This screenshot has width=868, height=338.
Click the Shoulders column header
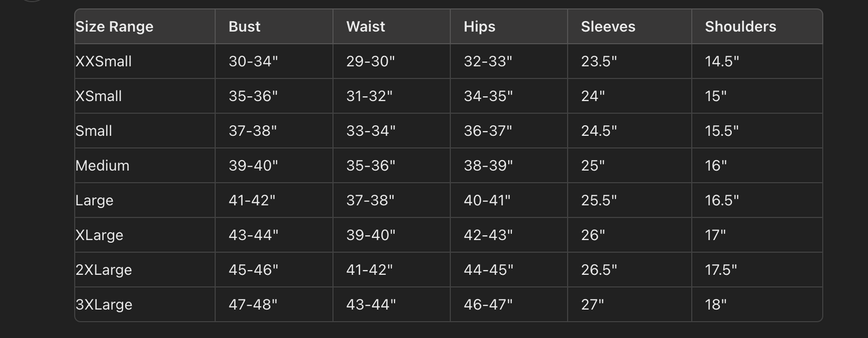coord(740,26)
